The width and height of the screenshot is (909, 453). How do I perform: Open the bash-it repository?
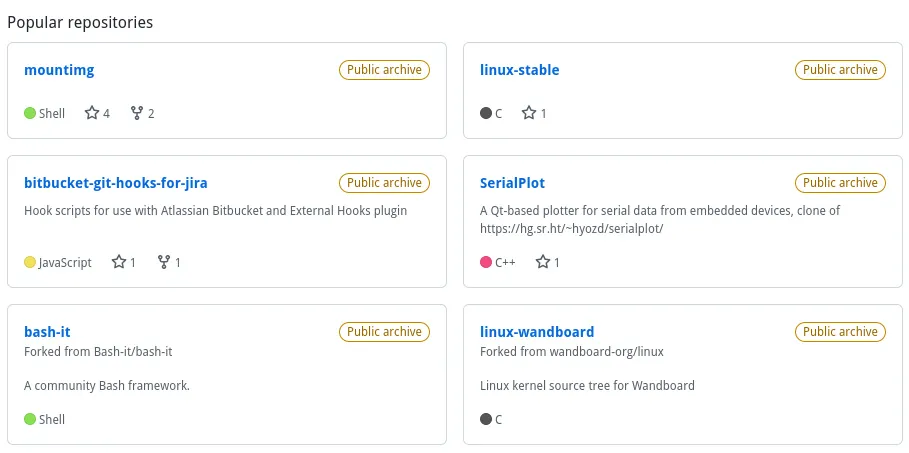[x=47, y=332]
